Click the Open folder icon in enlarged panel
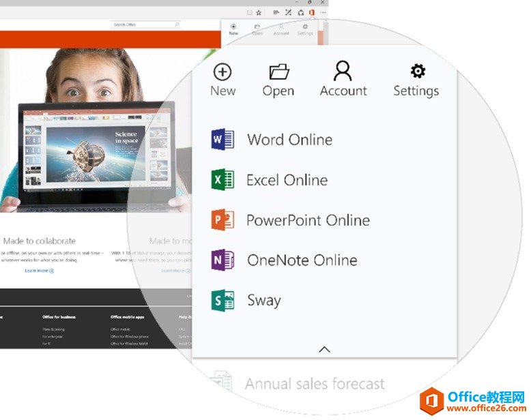This screenshot has width=531, height=420. [279, 72]
